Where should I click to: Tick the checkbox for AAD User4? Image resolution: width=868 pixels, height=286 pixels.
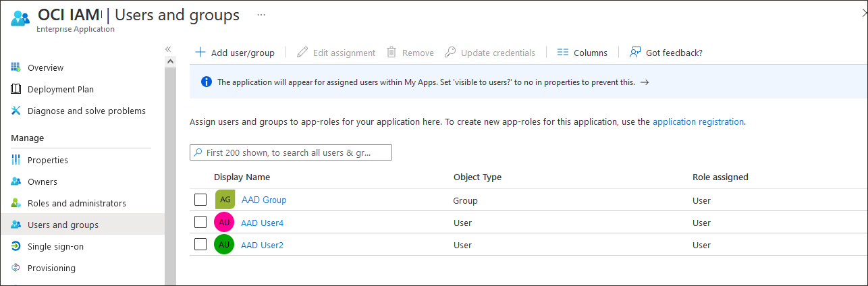[200, 222]
